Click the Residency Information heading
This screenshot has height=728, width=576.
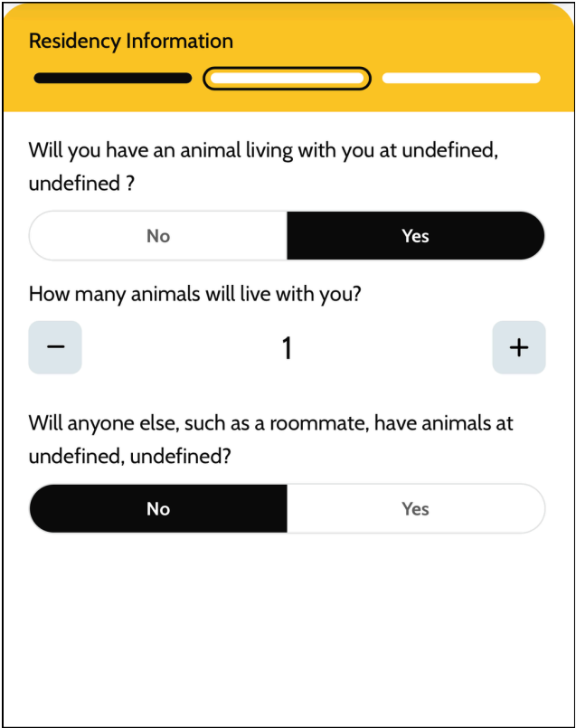point(131,41)
